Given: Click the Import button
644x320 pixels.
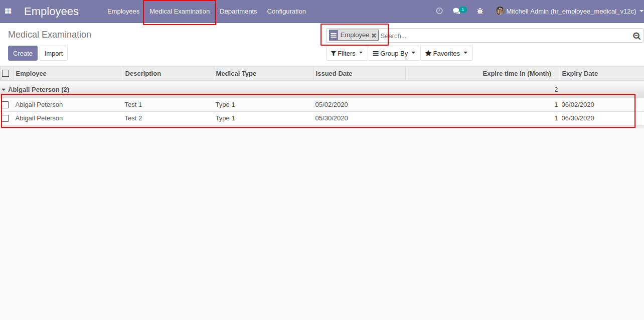Looking at the screenshot, I should point(54,53).
